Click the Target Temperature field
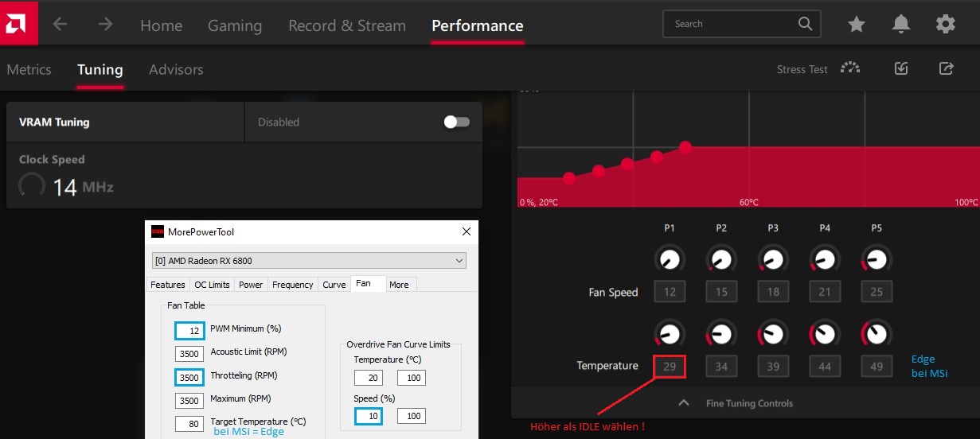The image size is (980, 439). coord(190,423)
